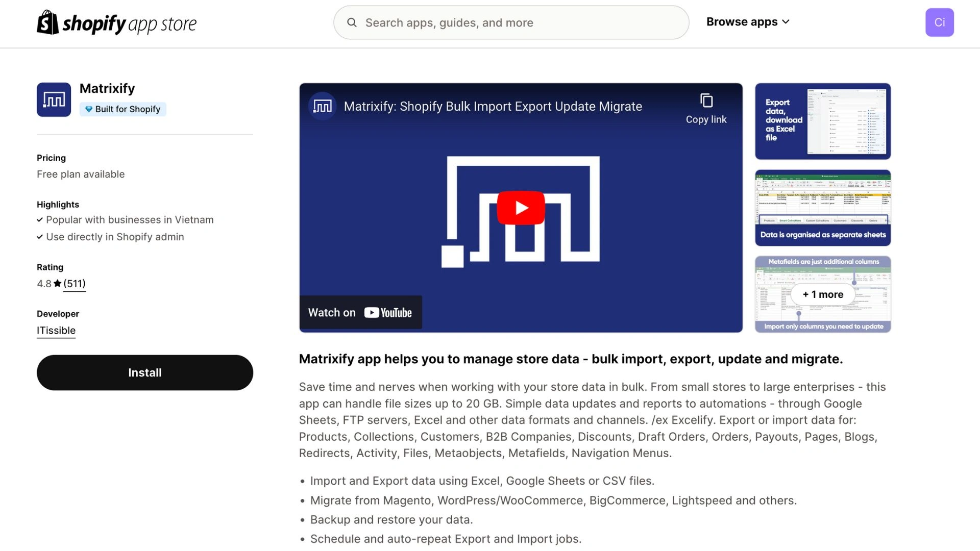Expand the Browse apps dropdown
The width and height of the screenshot is (980, 551).
click(748, 22)
